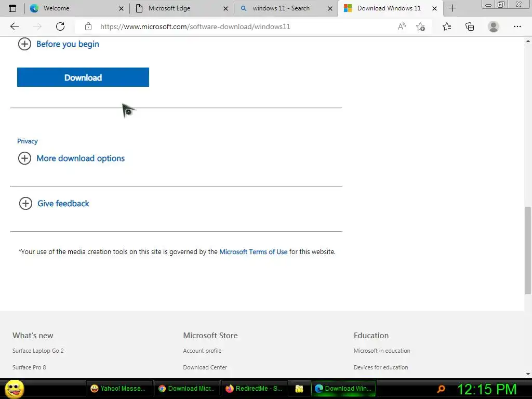
Task: Switch to Chrome Download Micr... taskbar item
Action: (187, 389)
